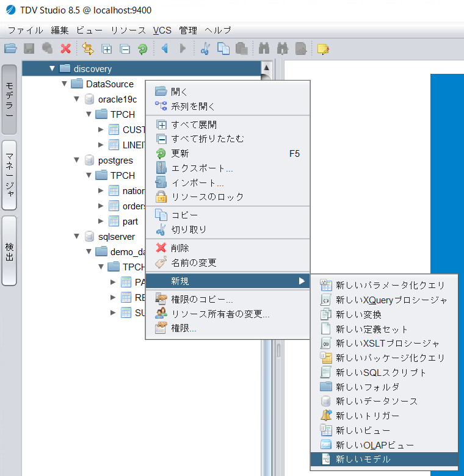Switch to the 検出 side tab

9,251
